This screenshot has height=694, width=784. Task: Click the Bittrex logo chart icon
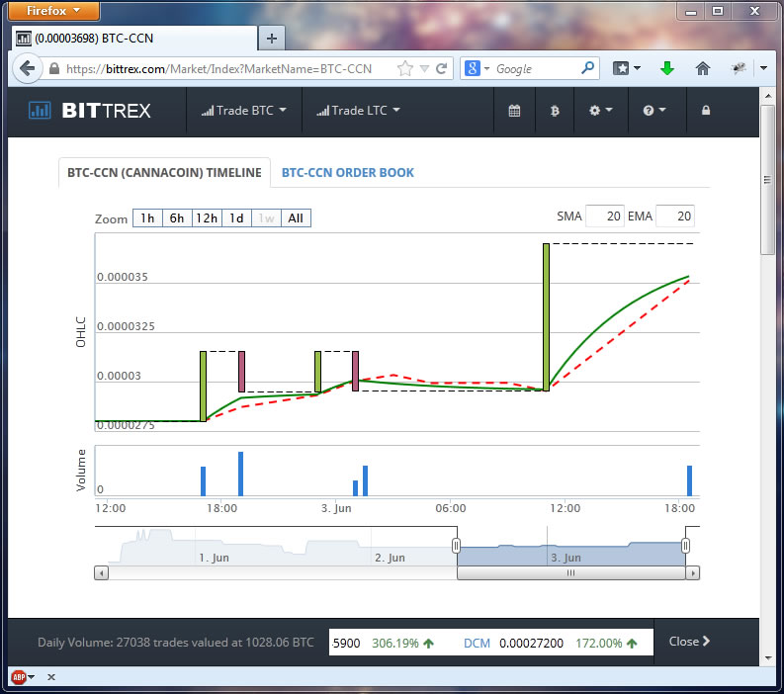pos(40,111)
